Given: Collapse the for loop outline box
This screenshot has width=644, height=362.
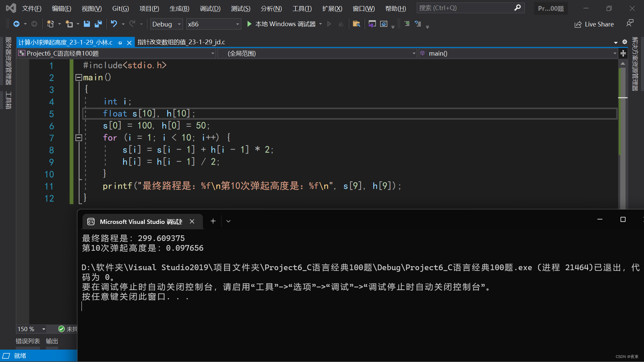Looking at the screenshot, I should [78, 138].
